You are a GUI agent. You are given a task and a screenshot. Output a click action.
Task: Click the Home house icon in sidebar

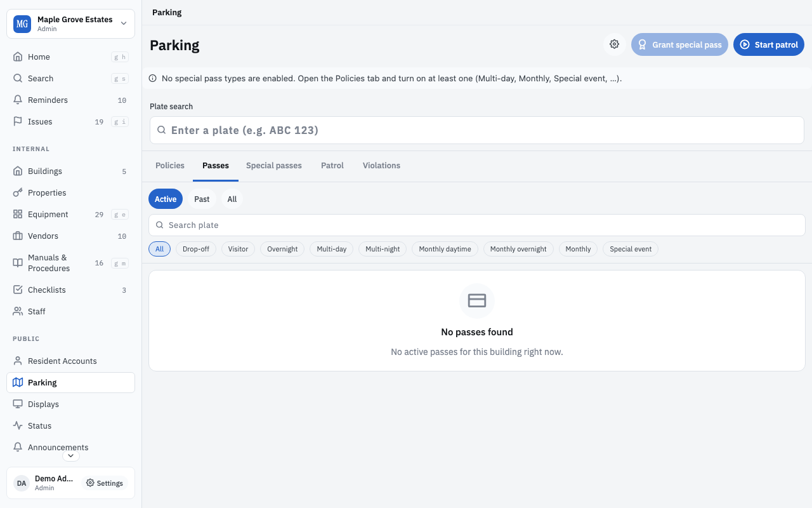pyautogui.click(x=18, y=57)
